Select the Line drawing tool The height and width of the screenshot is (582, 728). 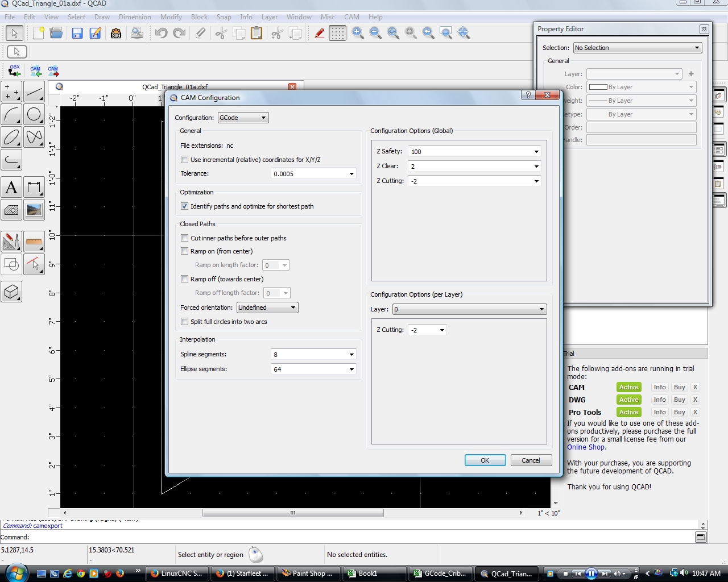(34, 92)
